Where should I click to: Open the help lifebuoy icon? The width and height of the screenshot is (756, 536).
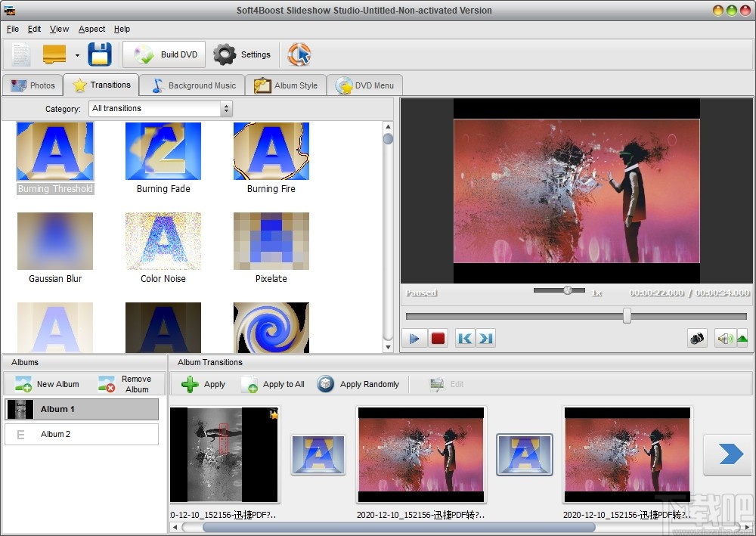pyautogui.click(x=299, y=54)
